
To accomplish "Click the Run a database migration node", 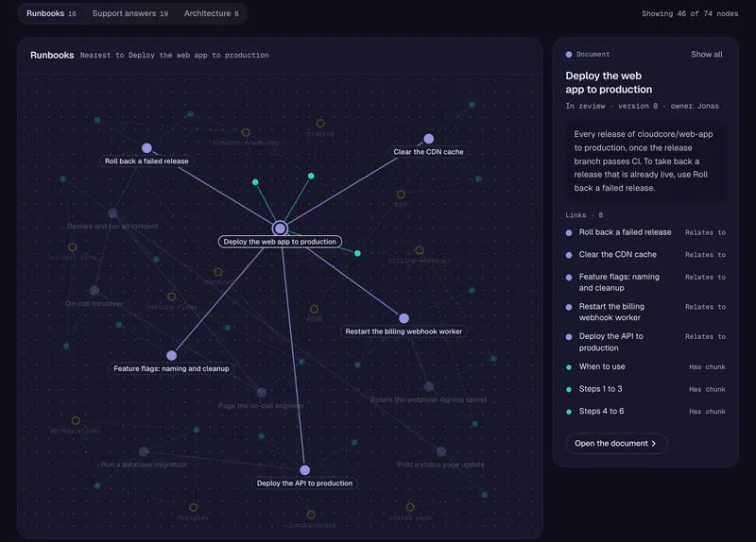I will coord(144,451).
